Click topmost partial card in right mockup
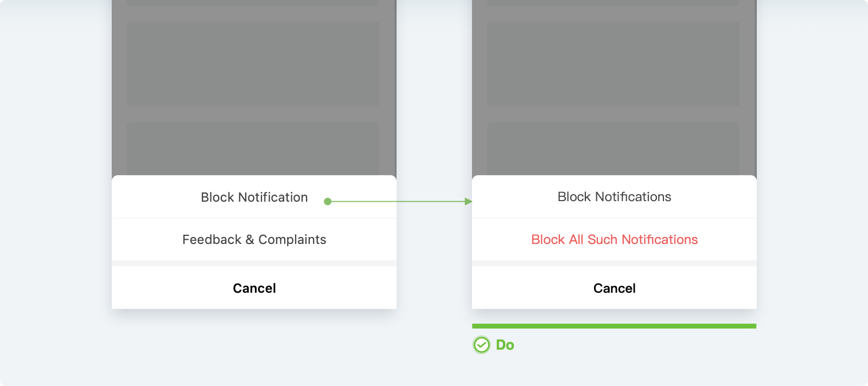The height and width of the screenshot is (386, 868). tap(613, 3)
